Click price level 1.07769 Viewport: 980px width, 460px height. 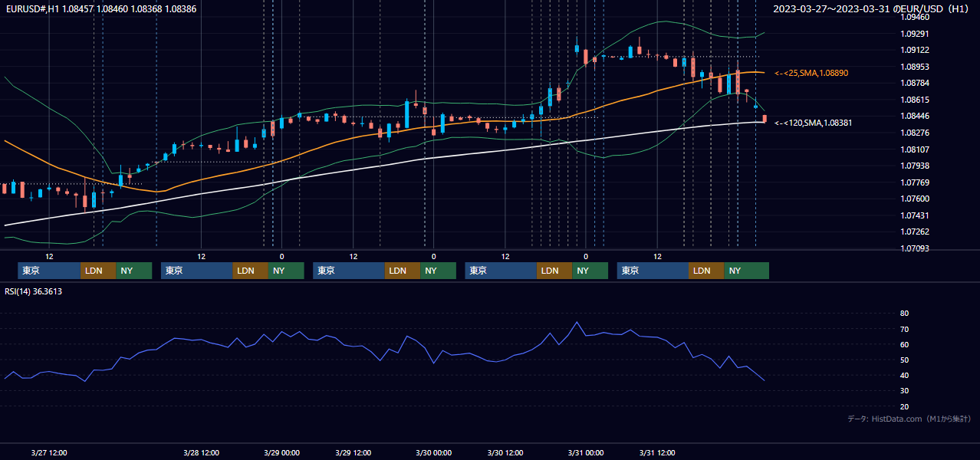point(915,182)
